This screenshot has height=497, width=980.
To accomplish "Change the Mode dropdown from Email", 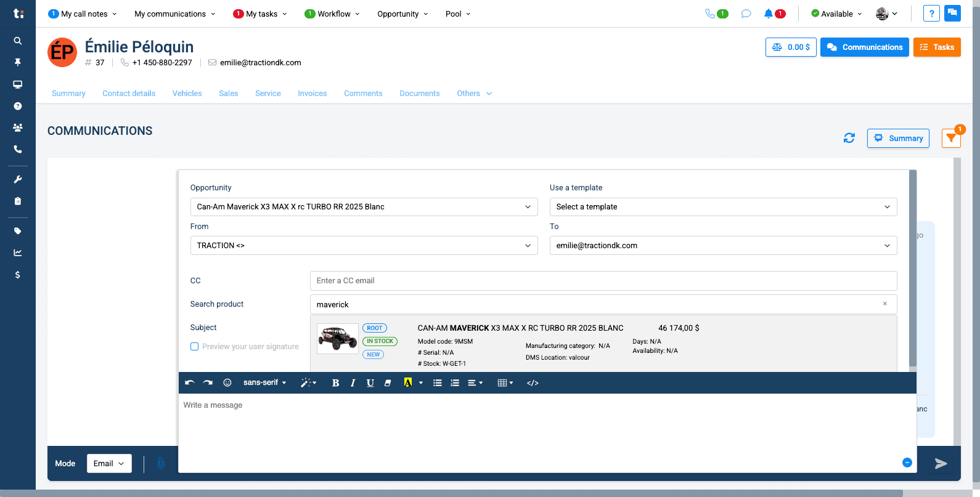I will coord(109,464).
